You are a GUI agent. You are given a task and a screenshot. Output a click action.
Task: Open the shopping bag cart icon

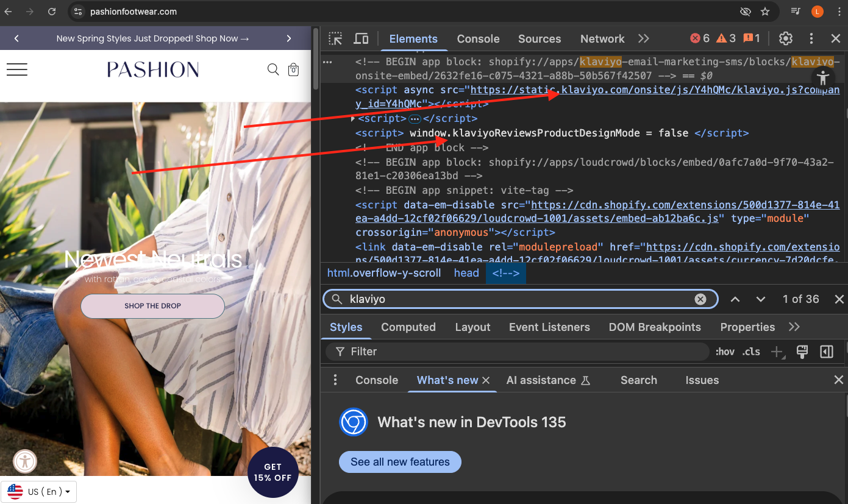click(x=293, y=69)
